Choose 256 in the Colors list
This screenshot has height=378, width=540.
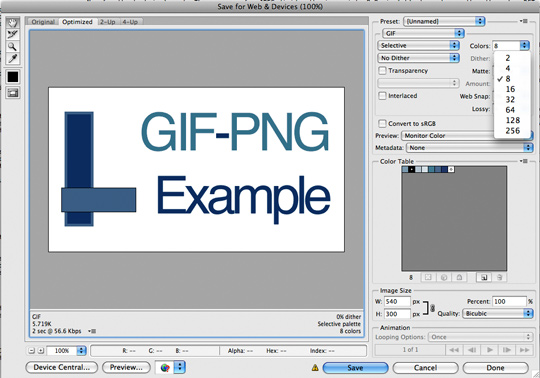[x=512, y=131]
